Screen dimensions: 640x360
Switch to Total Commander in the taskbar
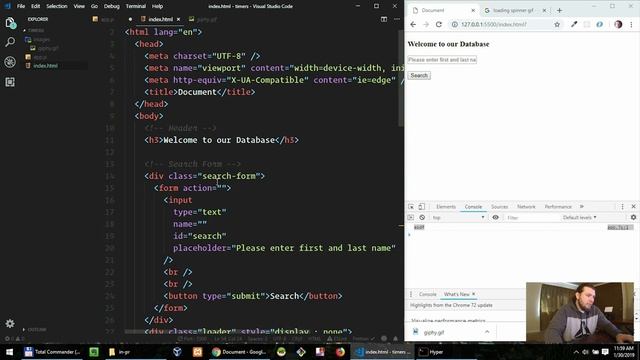pyautogui.click(x=52, y=352)
